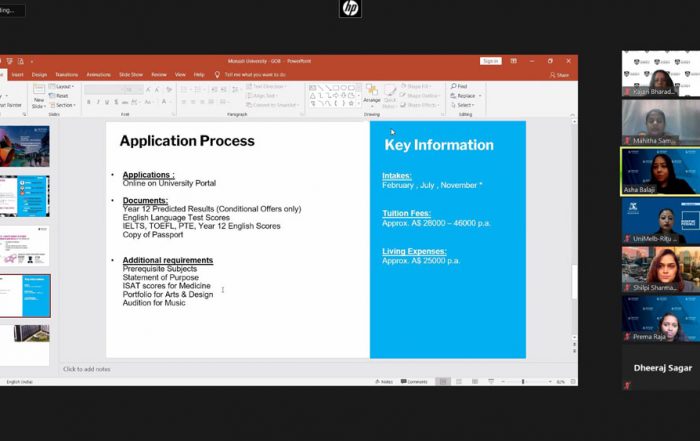Image resolution: width=700 pixels, height=441 pixels.
Task: Click Convert to SmartArt
Action: coord(272,105)
